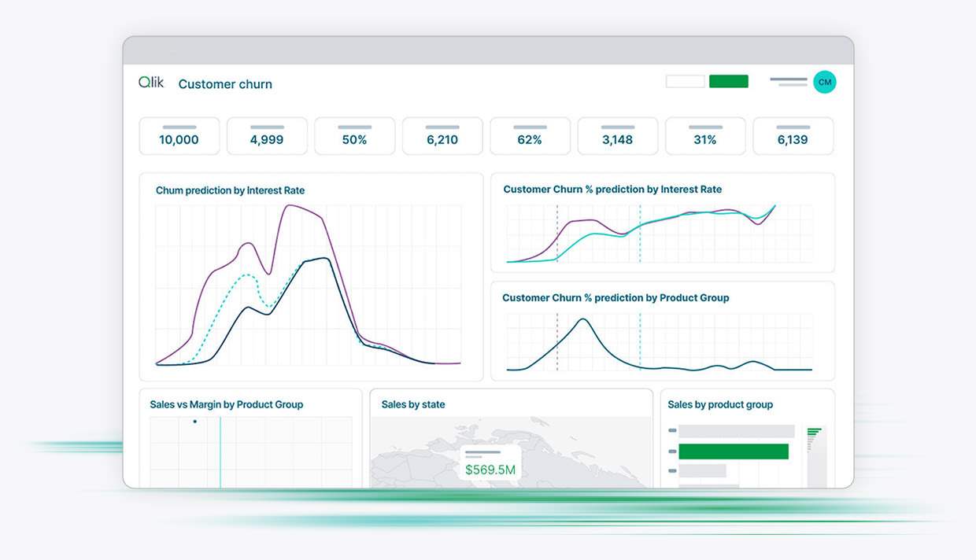Image resolution: width=976 pixels, height=560 pixels.
Task: Select the 3,148 KPI card
Action: [617, 135]
